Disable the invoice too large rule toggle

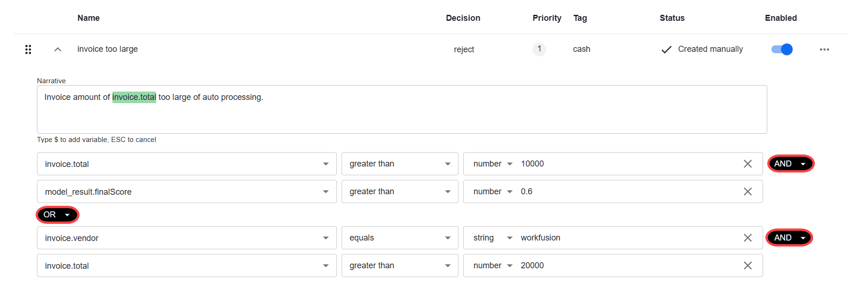(782, 49)
